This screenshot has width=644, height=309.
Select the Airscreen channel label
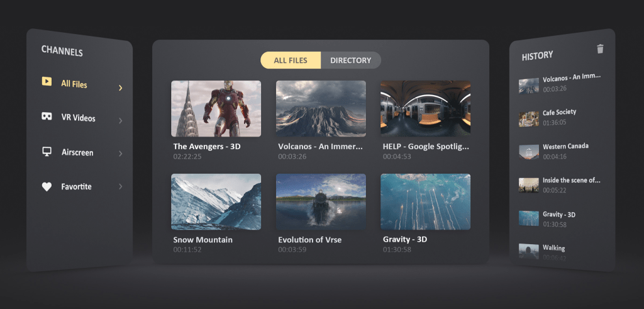click(77, 152)
